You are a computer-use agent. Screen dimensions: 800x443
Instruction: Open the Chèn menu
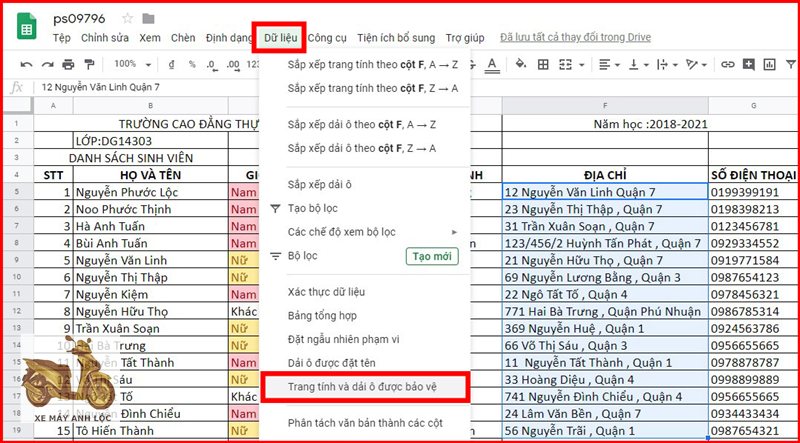[183, 38]
